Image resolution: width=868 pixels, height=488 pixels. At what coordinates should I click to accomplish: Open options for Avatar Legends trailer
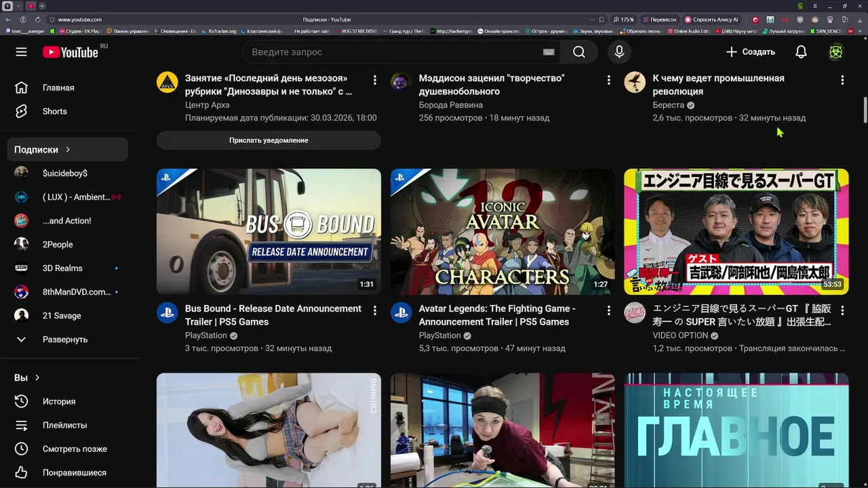[x=609, y=310]
